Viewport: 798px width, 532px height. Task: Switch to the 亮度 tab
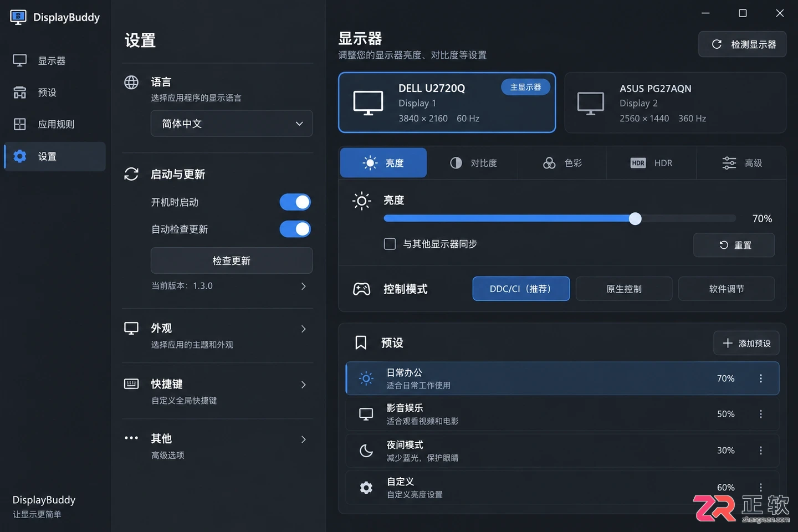pos(383,163)
